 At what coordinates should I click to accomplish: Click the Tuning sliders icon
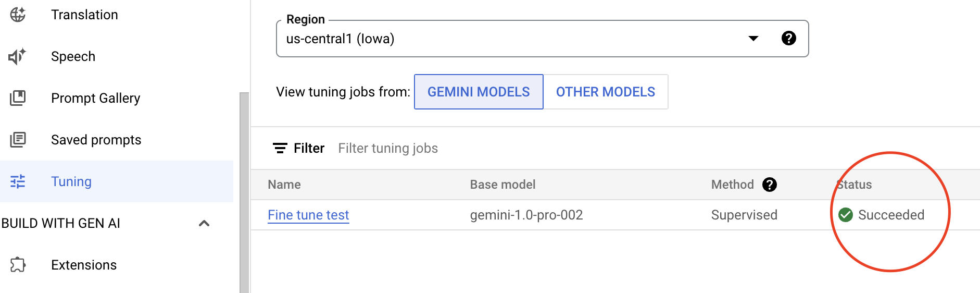(x=18, y=181)
